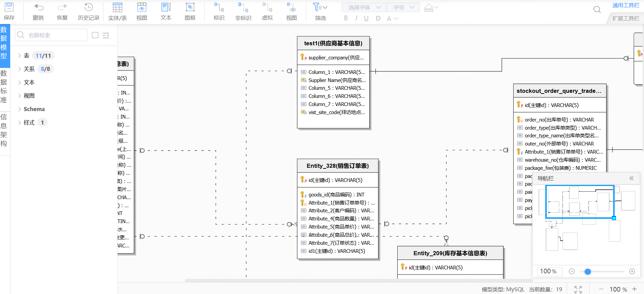Choose the 虚拟 virtual relationship tool

(x=267, y=11)
